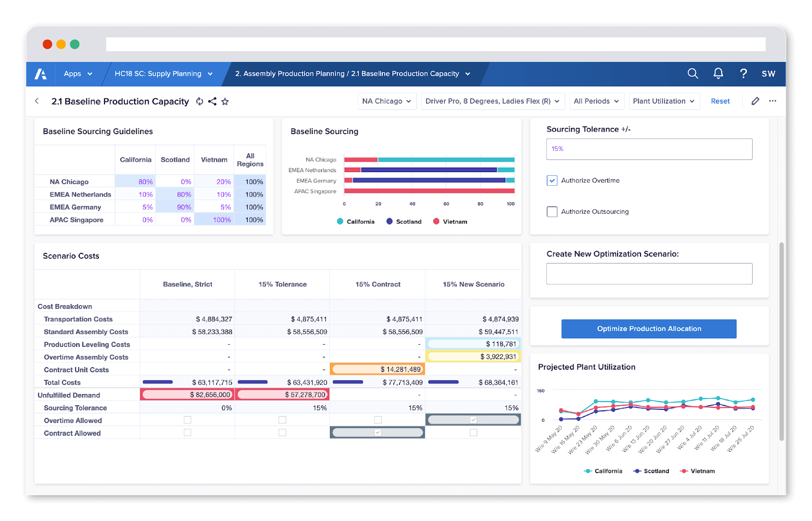Uncheck the Authorize Overtime checkbox
Image resolution: width=812 pixels, height=521 pixels.
[x=552, y=180]
